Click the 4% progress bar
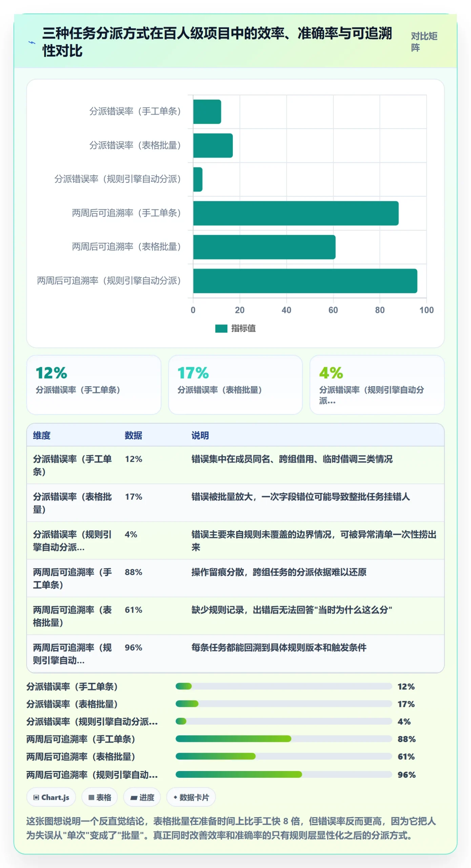Screen dimensions: 471x868 (284, 721)
